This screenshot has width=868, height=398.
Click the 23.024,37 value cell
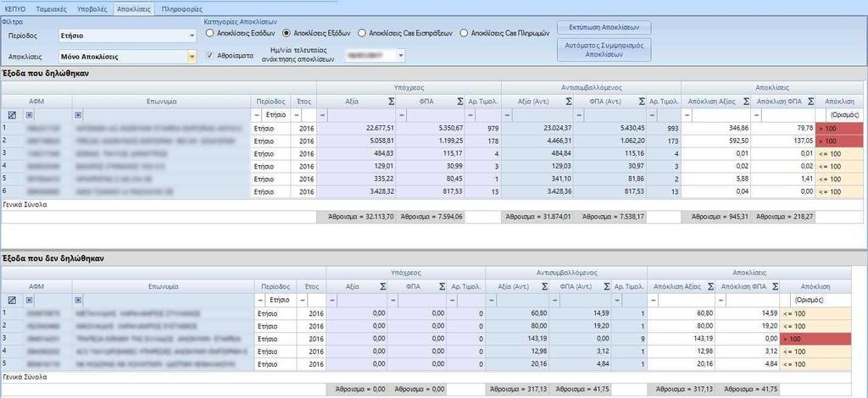[537, 128]
